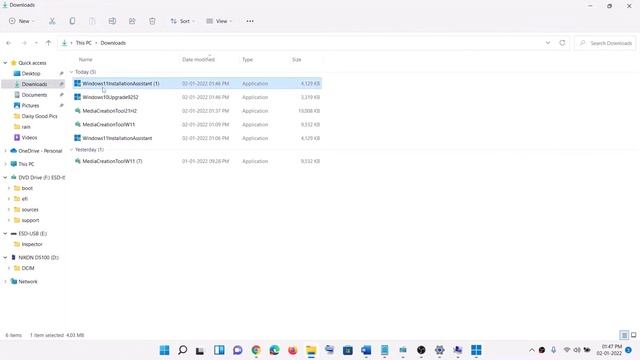Image resolution: width=640 pixels, height=360 pixels.
Task: Select NIKON D5100 (D:) drive
Action: 38,258
